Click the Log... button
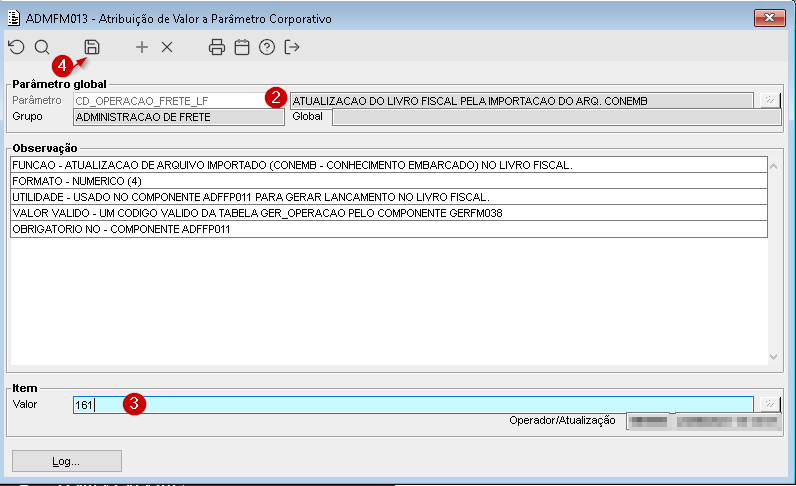 (67, 461)
